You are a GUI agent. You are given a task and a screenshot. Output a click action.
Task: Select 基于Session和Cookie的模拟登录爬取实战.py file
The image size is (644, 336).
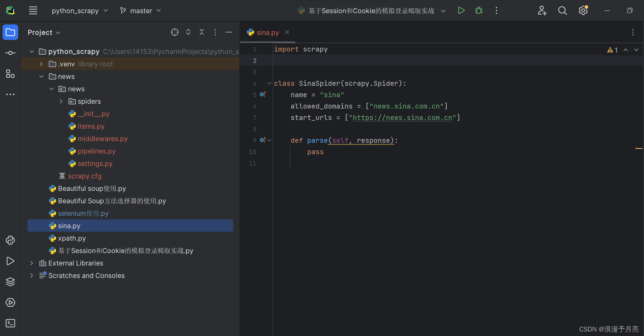[121, 251]
